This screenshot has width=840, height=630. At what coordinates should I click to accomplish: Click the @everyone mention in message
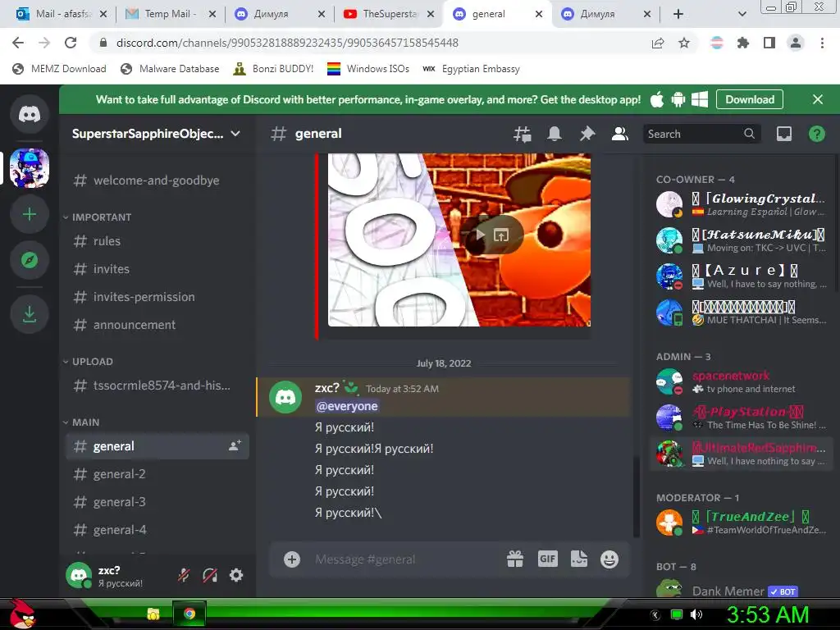coord(347,406)
